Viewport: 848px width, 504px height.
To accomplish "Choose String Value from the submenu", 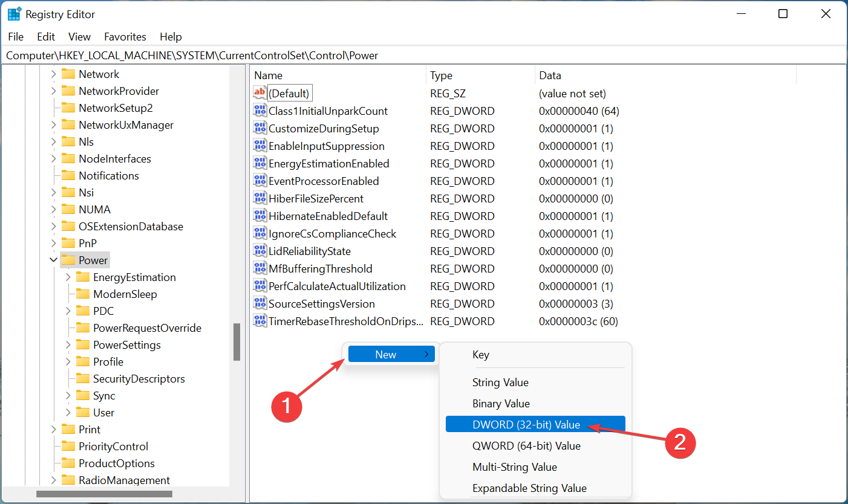I will [x=500, y=383].
